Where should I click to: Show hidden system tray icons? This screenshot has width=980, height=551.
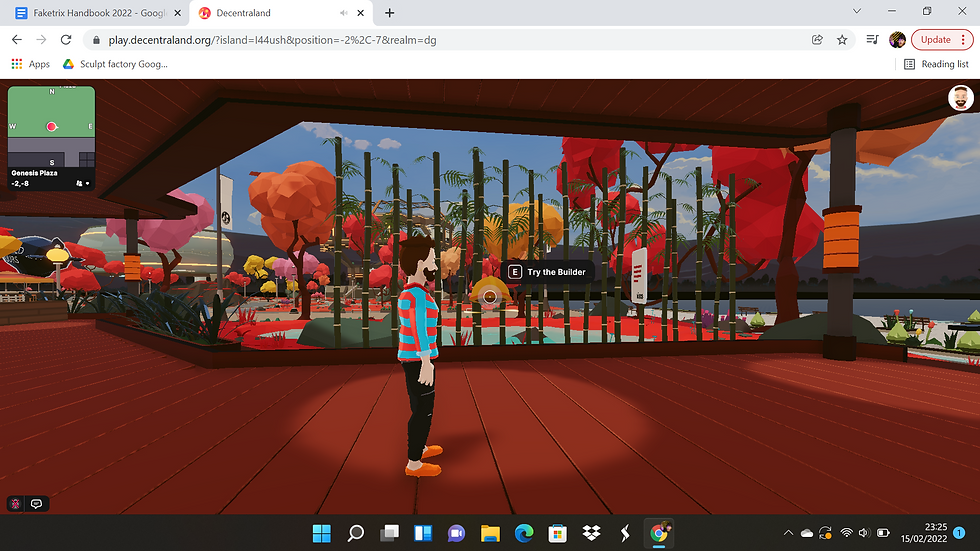[x=788, y=533]
